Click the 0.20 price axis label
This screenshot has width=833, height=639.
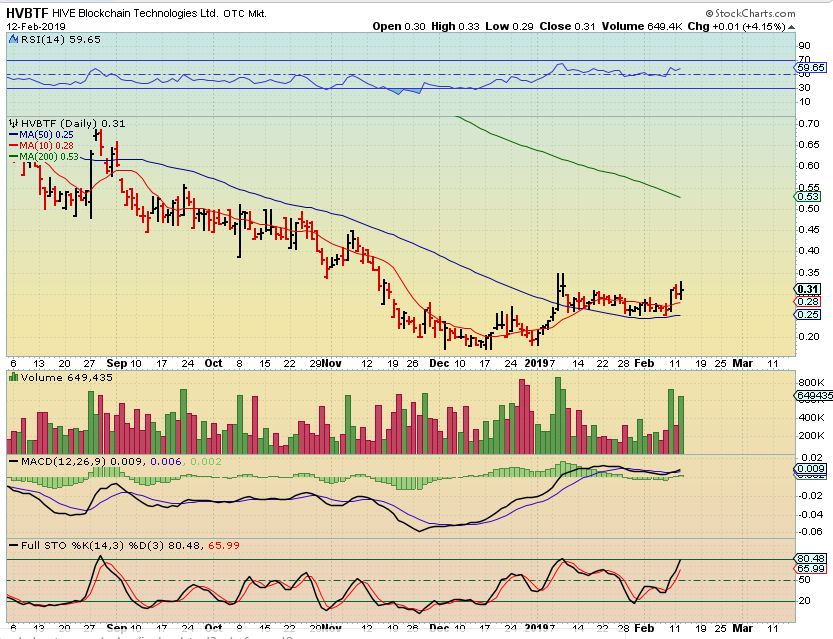coord(809,336)
